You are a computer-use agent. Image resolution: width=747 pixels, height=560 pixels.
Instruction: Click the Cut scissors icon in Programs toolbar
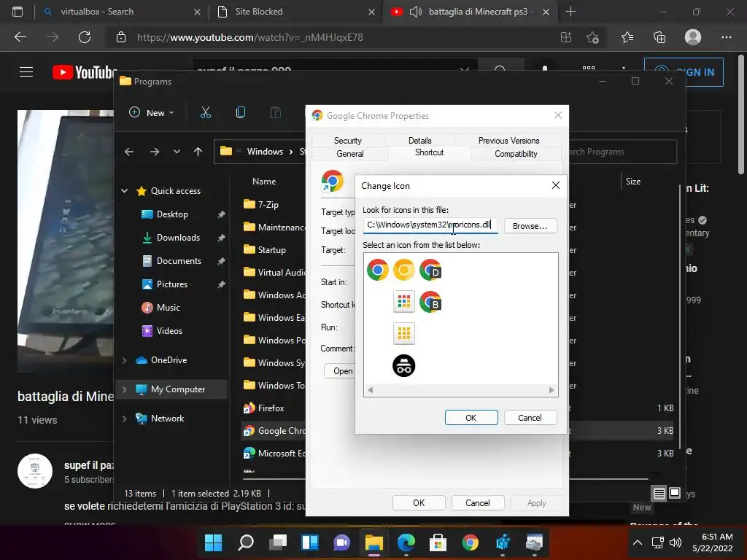click(205, 112)
